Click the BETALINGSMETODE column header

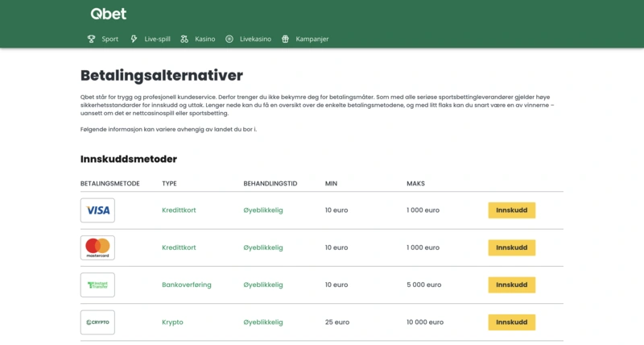click(x=110, y=184)
